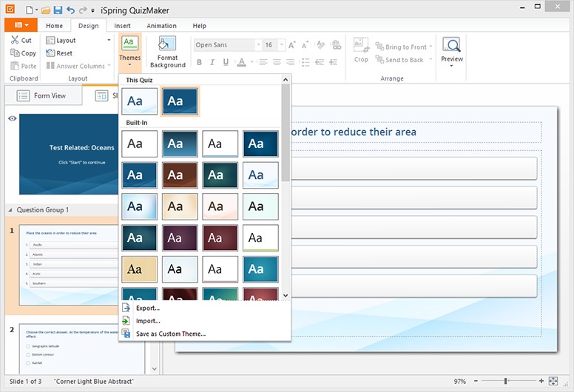Choose Save as Custom Theme...

[171, 334]
